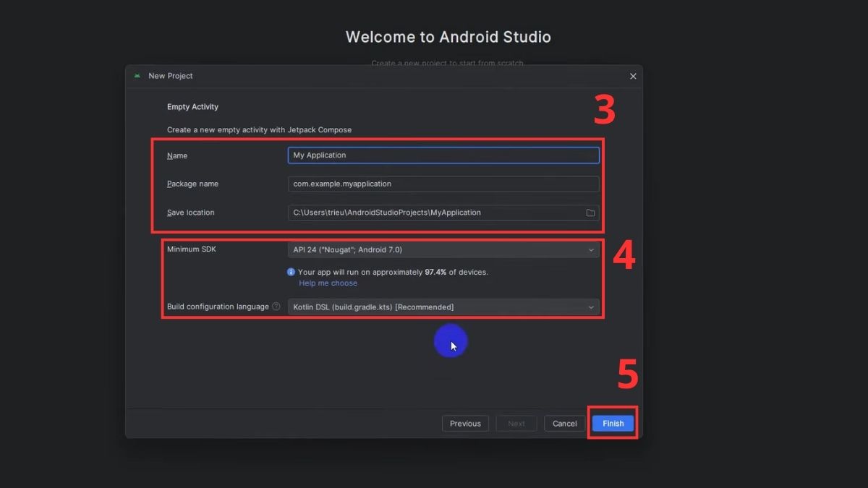
Task: Open the Build configuration language dropdown
Action: pyautogui.click(x=443, y=307)
